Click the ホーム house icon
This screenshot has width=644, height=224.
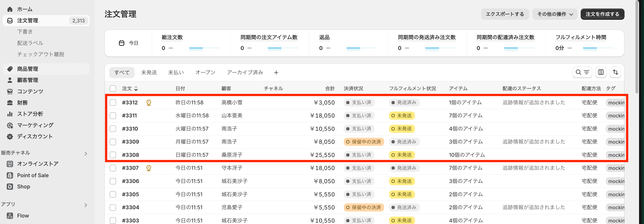[10, 9]
